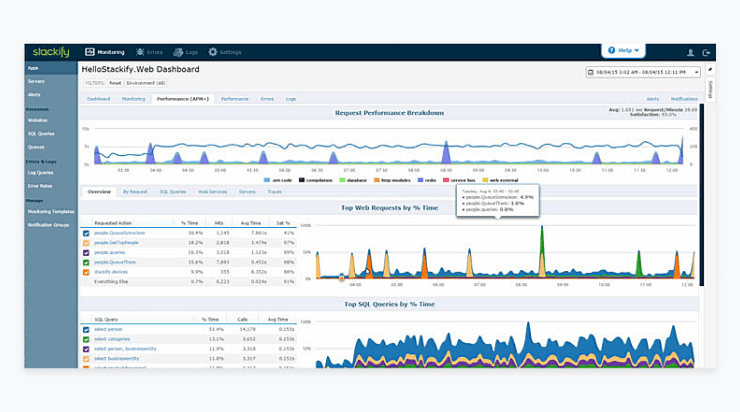Switch to the Dashboard tab

point(99,99)
